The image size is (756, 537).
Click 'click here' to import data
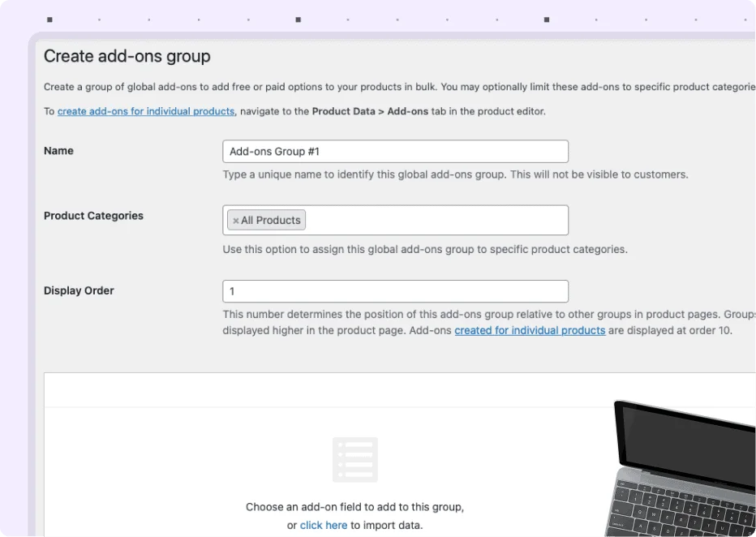324,525
